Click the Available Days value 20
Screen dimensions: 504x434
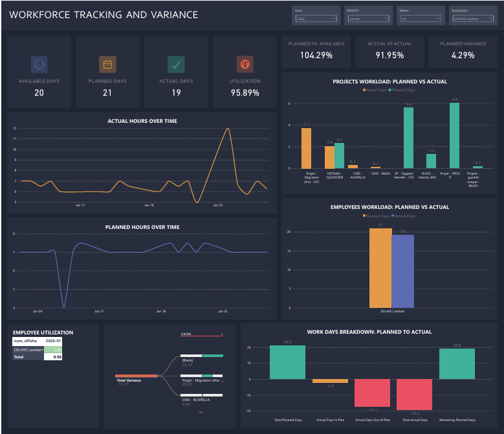point(39,93)
